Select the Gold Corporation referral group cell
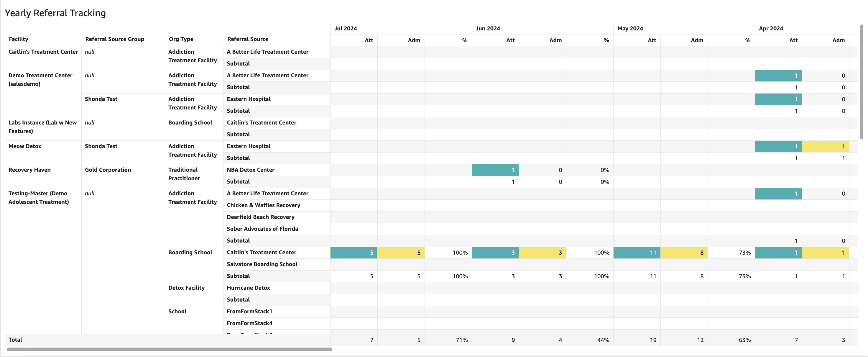Screen dimensions: 868x357 pyautogui.click(x=108, y=170)
